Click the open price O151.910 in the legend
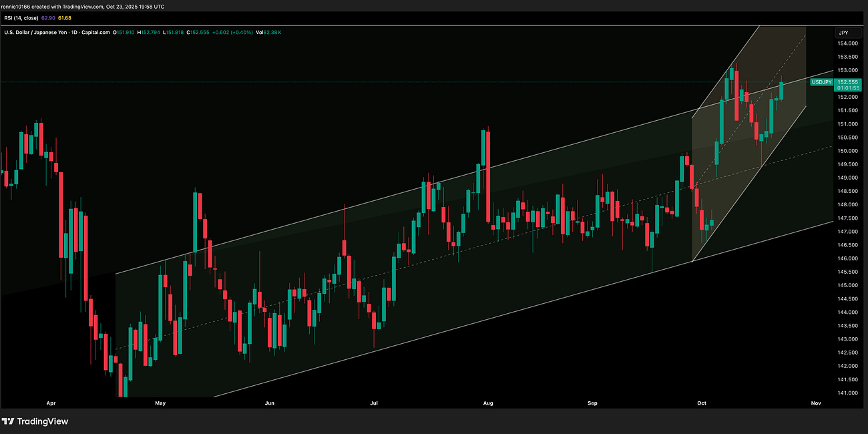This screenshot has width=868, height=434. 122,31
